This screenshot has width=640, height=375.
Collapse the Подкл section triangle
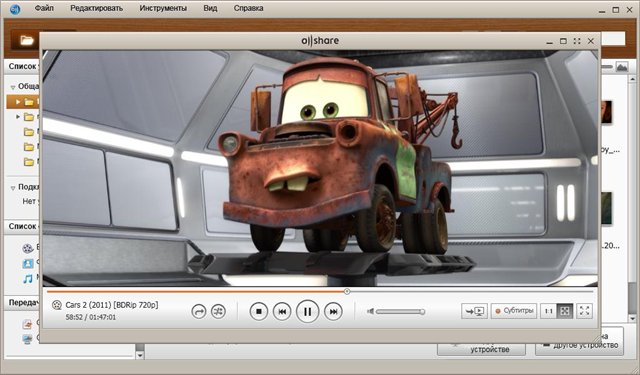(x=13, y=188)
